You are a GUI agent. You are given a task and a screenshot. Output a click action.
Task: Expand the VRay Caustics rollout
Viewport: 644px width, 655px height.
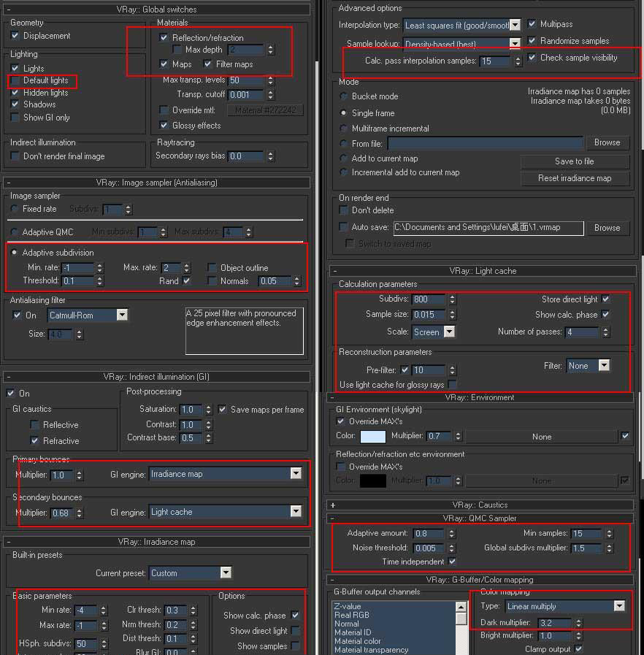coord(480,505)
